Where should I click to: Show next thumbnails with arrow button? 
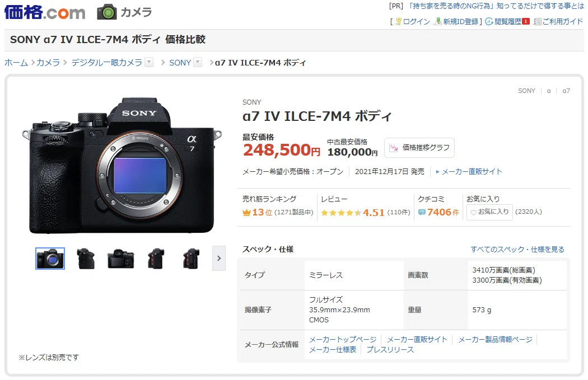click(219, 258)
